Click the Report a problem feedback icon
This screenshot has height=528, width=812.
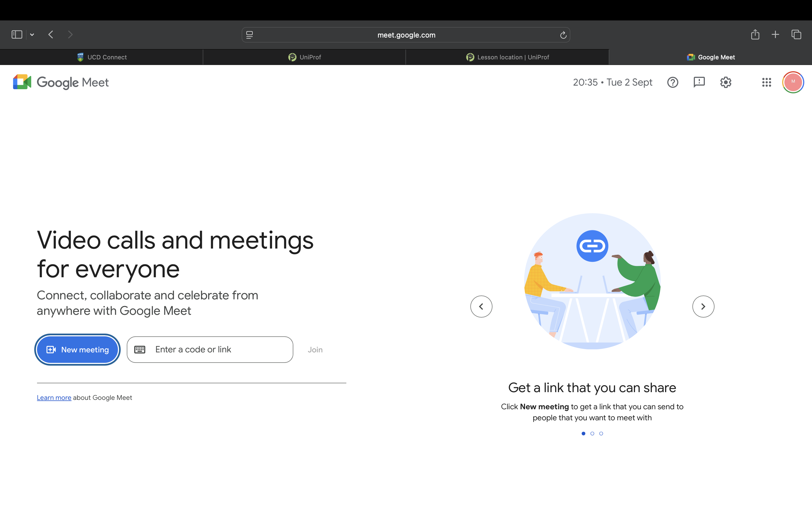click(699, 83)
